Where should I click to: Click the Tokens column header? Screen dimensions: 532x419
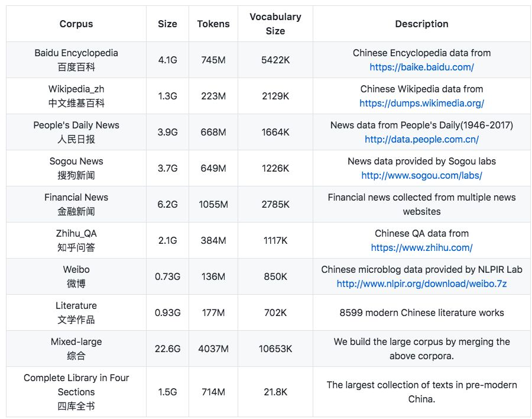213,24
